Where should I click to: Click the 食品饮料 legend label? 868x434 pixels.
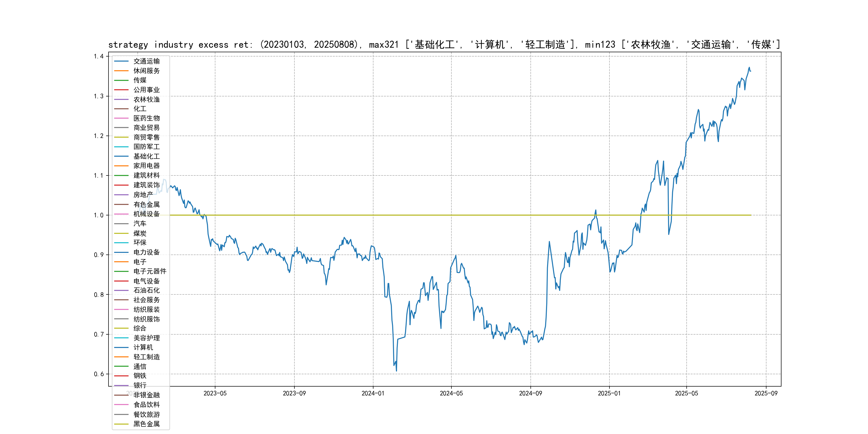click(x=146, y=405)
